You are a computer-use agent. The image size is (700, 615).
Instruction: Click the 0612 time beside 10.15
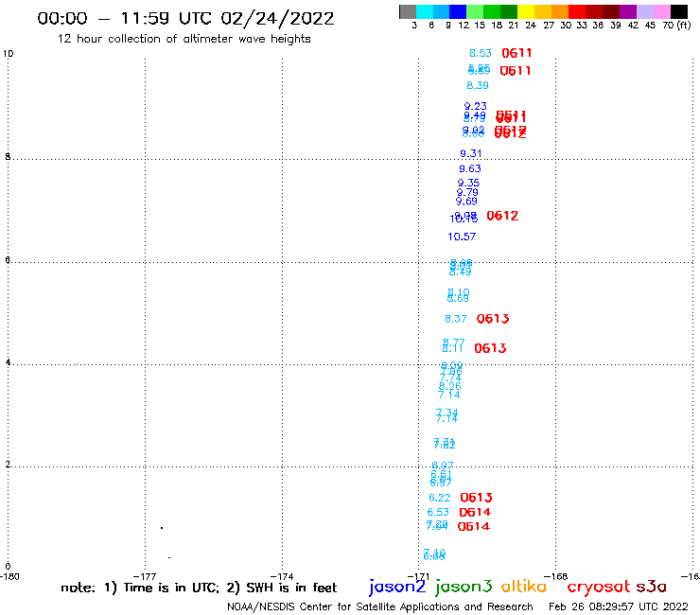(x=502, y=216)
